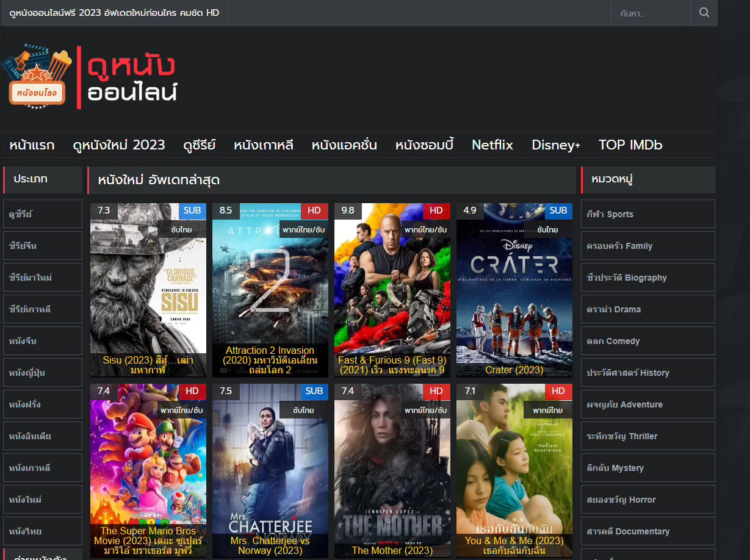Screen dimensions: 750x560
Task: Click HD badge on Super Mario poster
Action: pyautogui.click(x=192, y=391)
